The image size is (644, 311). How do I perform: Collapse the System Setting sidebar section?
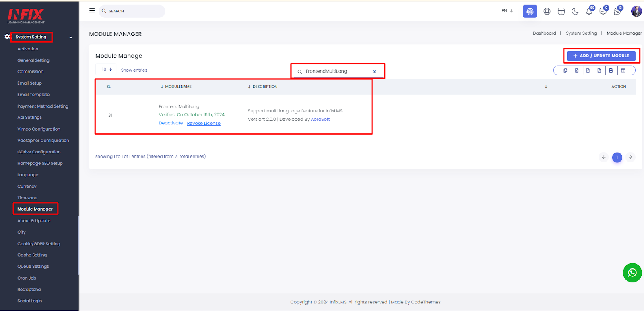[x=71, y=37]
